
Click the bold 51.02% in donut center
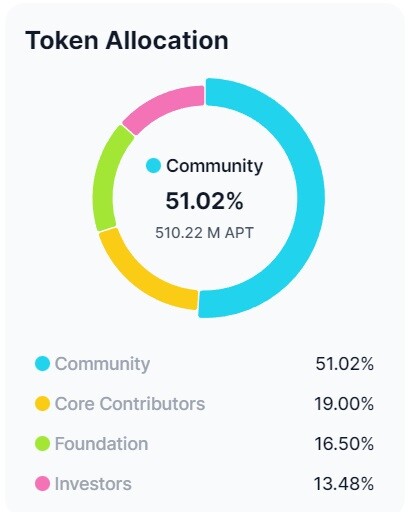(x=204, y=201)
